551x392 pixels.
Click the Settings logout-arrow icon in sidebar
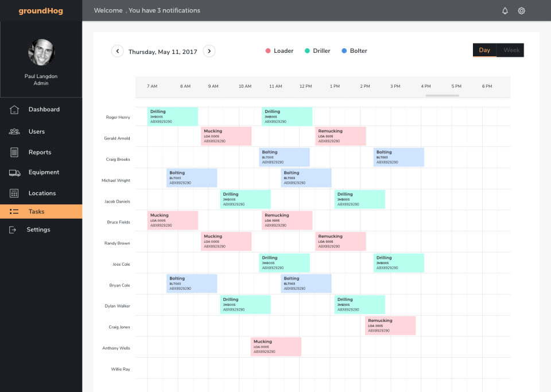click(13, 230)
